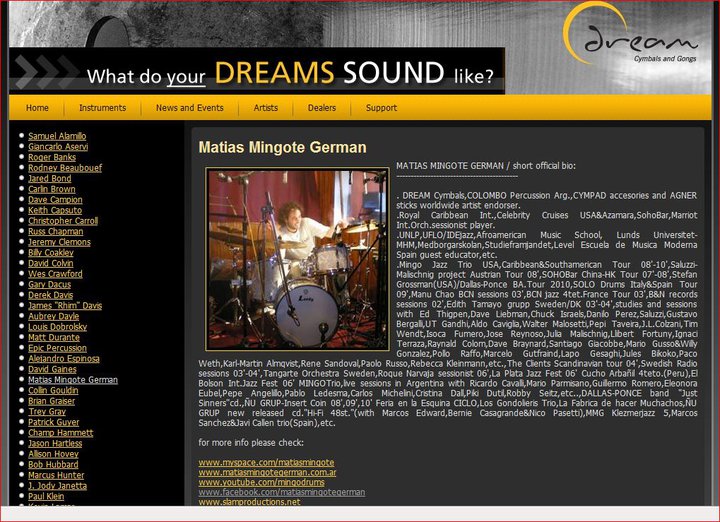Open Champ Hammett artist page
The width and height of the screenshot is (720, 522).
61,432
